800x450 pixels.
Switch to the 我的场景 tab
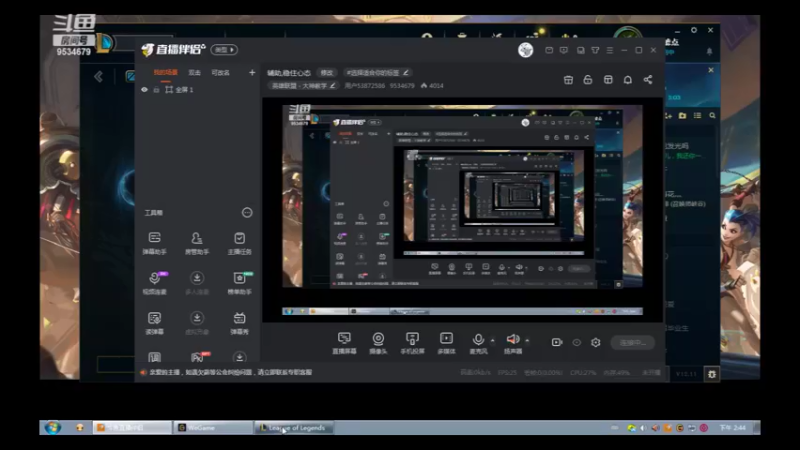165,73
